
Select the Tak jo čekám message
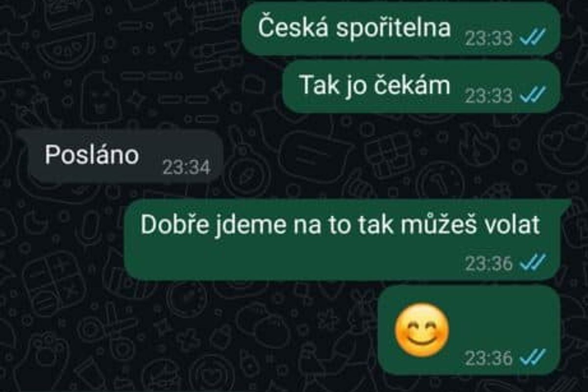tap(421, 87)
